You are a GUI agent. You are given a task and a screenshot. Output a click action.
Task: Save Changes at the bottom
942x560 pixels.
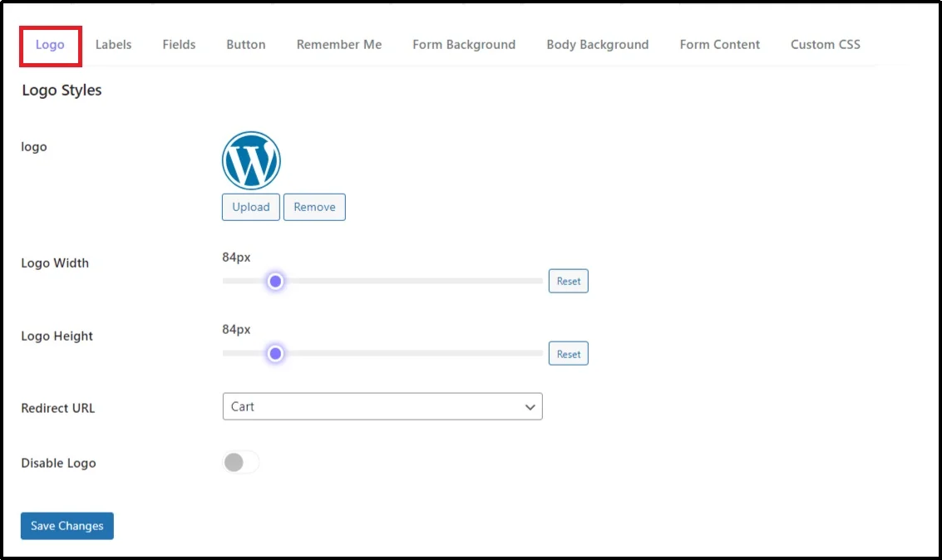pos(67,525)
